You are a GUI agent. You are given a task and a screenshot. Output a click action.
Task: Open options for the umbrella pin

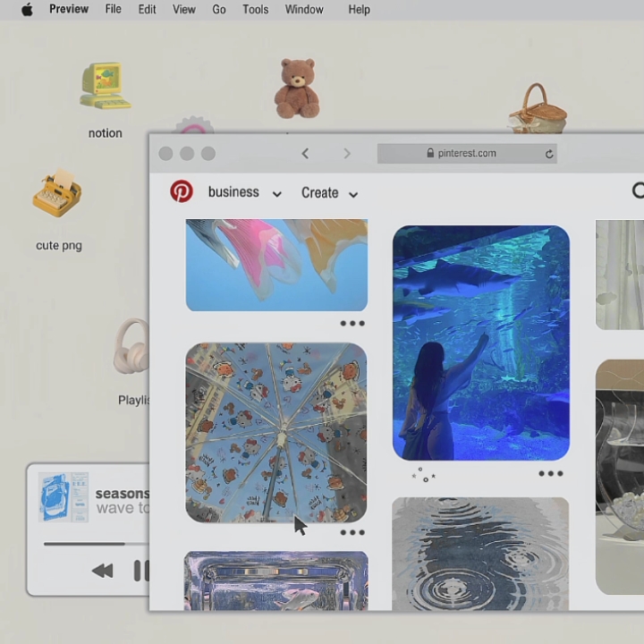pos(352,533)
